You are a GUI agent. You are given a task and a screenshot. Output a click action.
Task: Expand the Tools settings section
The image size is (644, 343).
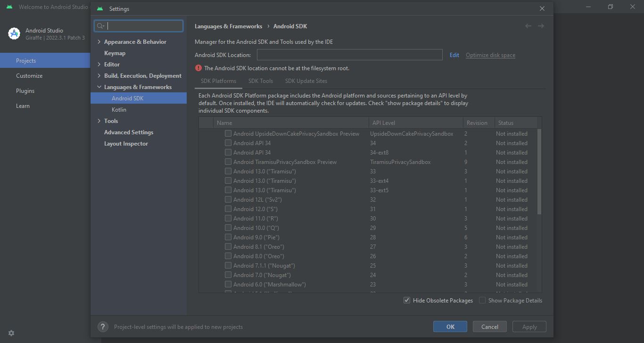pos(99,121)
